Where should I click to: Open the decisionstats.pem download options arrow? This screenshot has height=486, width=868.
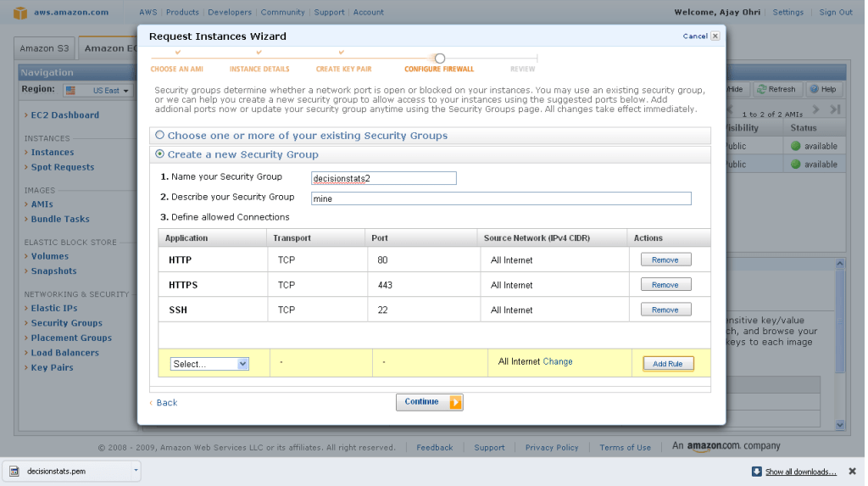136,471
